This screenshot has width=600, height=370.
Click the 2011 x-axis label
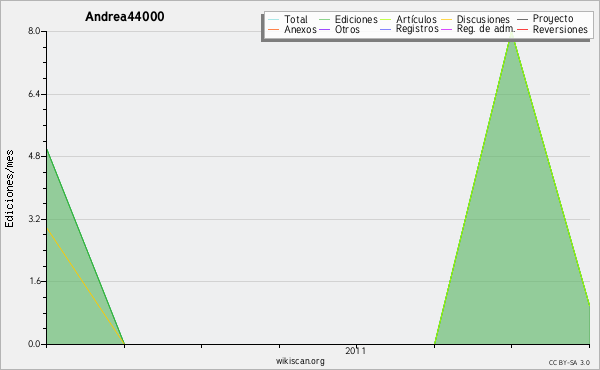click(x=355, y=351)
